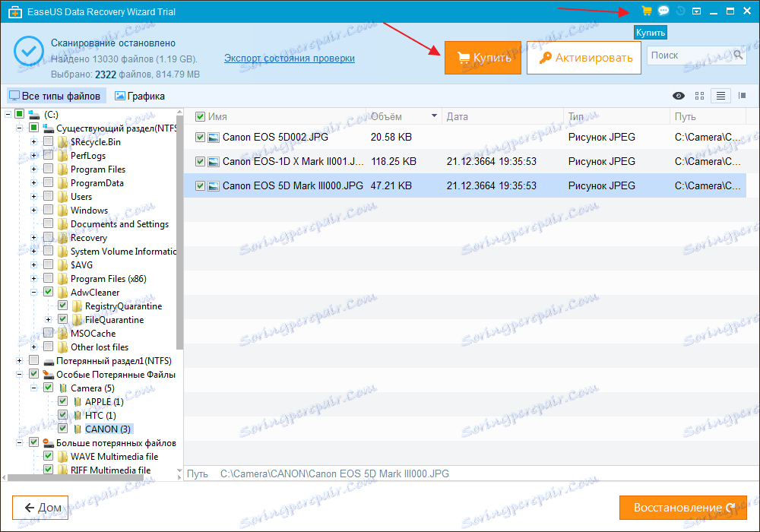Click the (C:) drive icon
Screen dimensions: 760x532
34,115
